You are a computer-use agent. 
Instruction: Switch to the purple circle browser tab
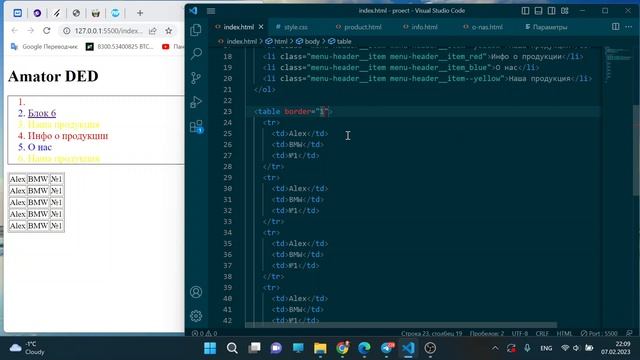[37, 13]
